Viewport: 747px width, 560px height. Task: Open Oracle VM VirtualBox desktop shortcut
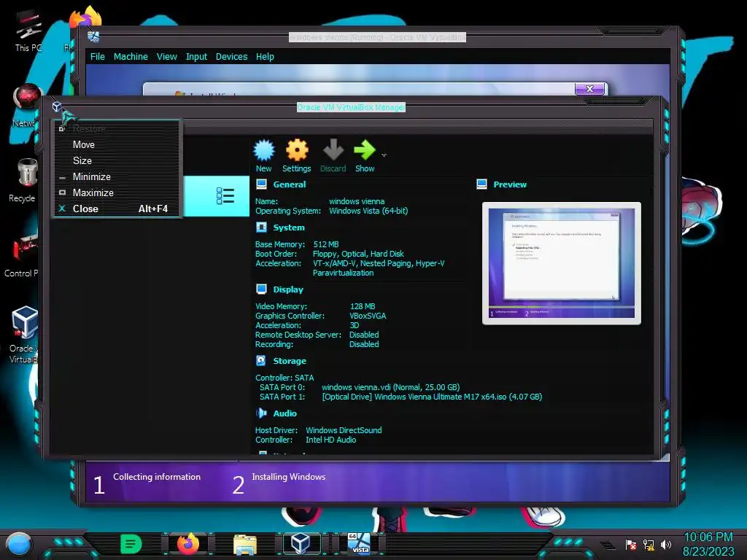click(24, 333)
